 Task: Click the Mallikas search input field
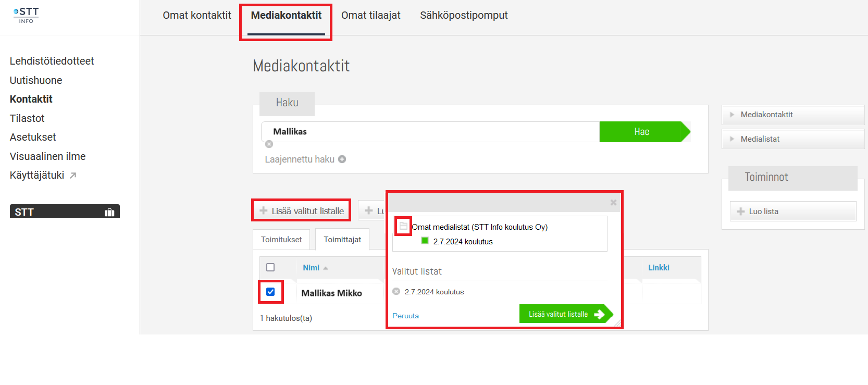(430, 132)
